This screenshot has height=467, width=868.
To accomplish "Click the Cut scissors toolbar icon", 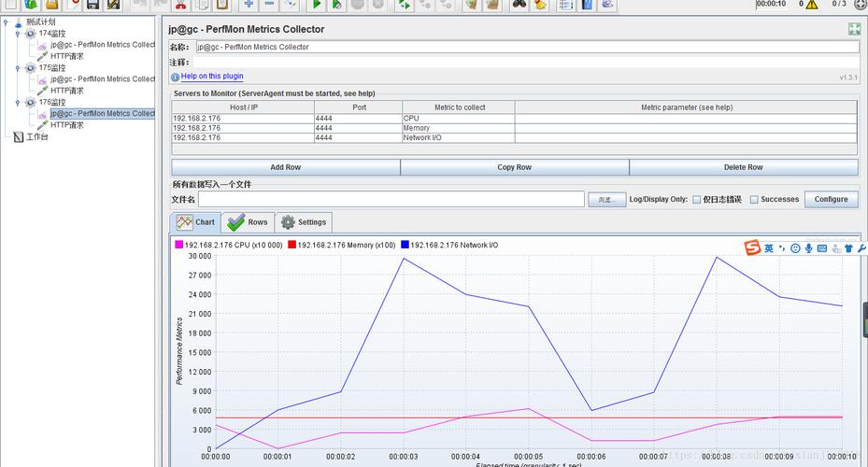I will (180, 5).
